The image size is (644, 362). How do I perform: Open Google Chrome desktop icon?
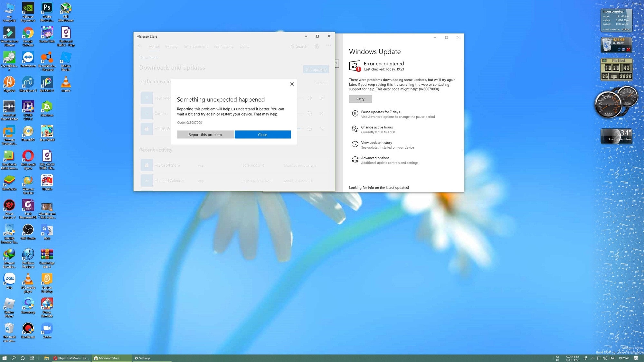(28, 37)
